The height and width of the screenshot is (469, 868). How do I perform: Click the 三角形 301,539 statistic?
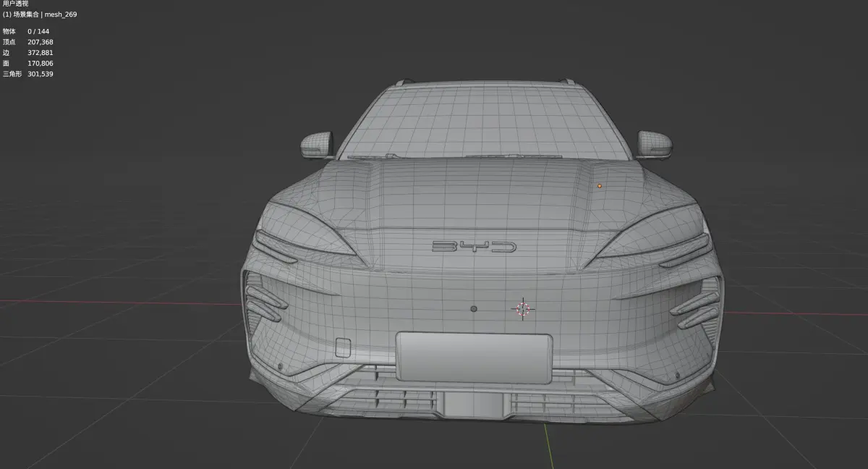point(27,74)
